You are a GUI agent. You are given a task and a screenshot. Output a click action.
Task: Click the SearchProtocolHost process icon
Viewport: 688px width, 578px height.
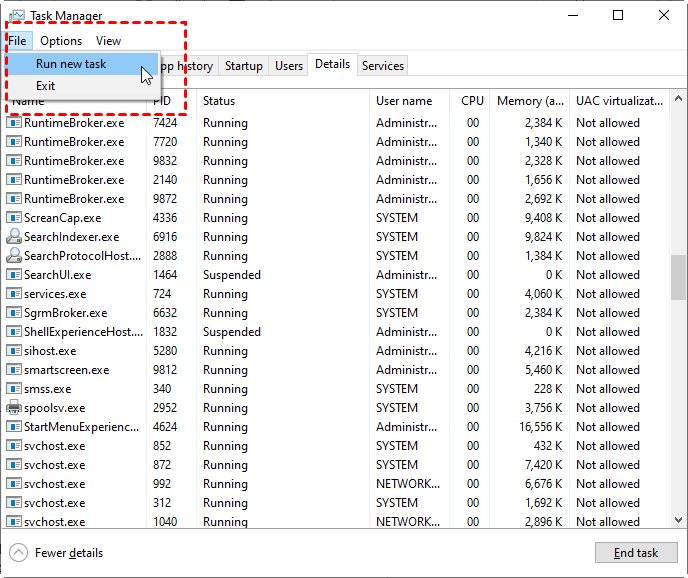[14, 256]
